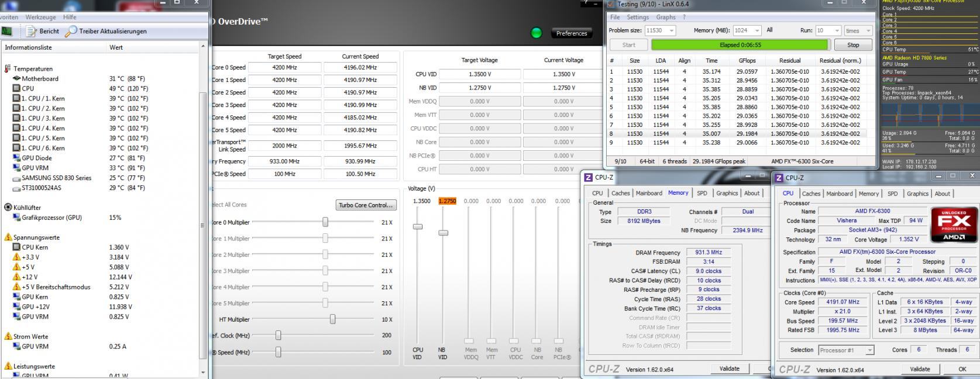Click the Core 0 target speed field
The height and width of the screenshot is (379, 980).
pos(284,67)
